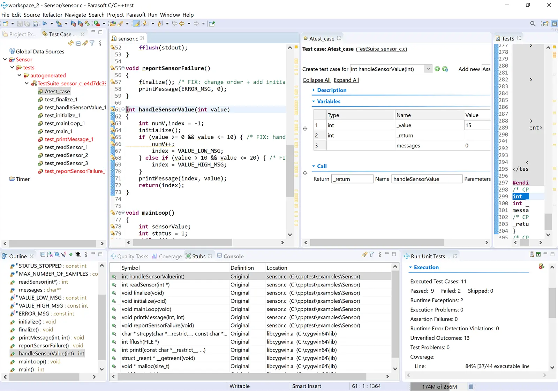Collapse the Execution section
The height and width of the screenshot is (392, 558).
pos(410,267)
